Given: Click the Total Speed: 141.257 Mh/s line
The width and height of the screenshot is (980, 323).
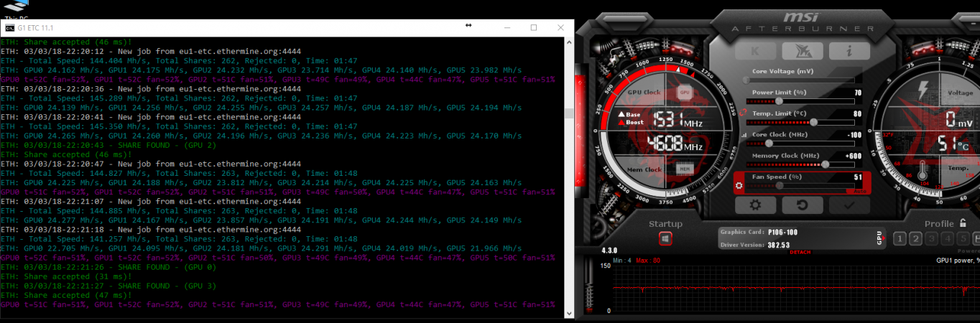Looking at the screenshot, I should [x=180, y=239].
